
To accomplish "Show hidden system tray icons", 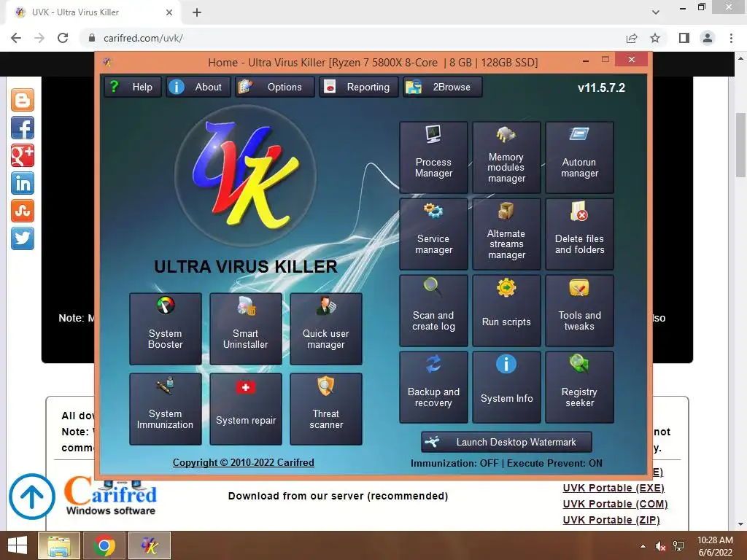I will point(643,546).
